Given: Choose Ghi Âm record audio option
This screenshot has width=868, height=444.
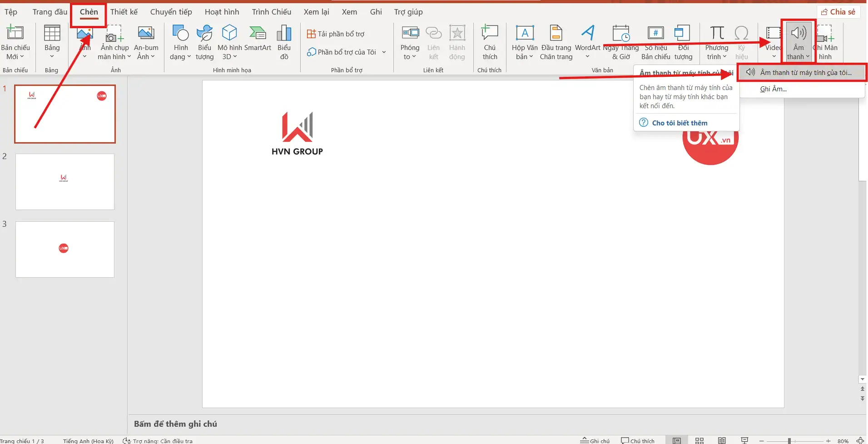Looking at the screenshot, I should pos(773,89).
